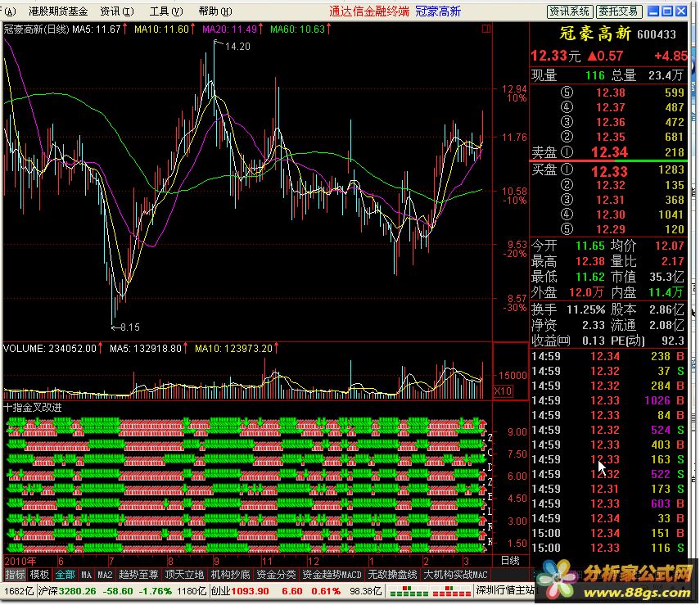Open the 工具(V) menu
This screenshot has height=605, width=700.
tap(166, 11)
